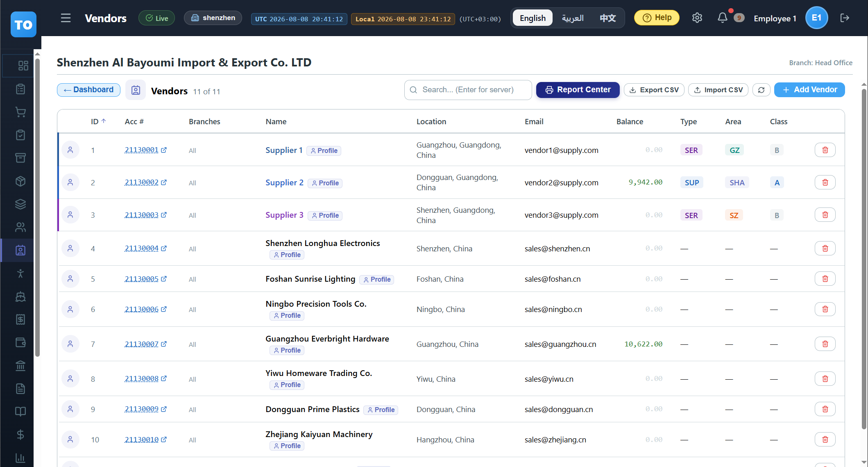This screenshot has width=868, height=467.
Task: Click the logout icon
Action: [844, 18]
